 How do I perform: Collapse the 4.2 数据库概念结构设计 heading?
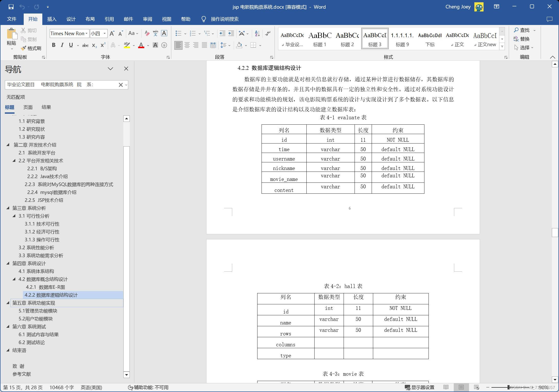coord(14,279)
